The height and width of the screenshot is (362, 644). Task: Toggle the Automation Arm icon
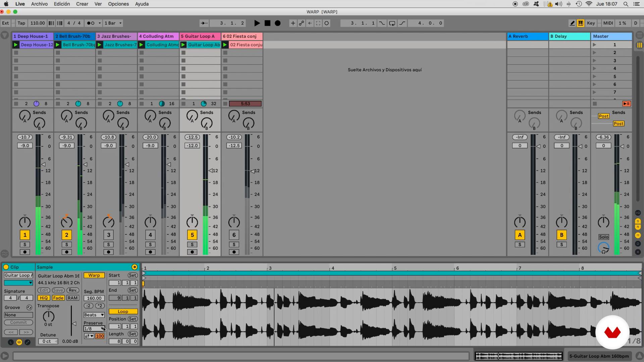click(x=301, y=23)
